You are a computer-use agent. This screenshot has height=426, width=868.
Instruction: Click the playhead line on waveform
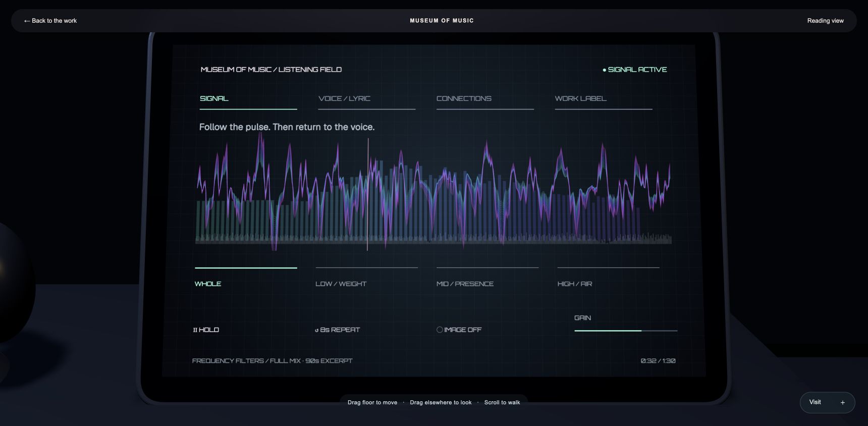coord(367,194)
